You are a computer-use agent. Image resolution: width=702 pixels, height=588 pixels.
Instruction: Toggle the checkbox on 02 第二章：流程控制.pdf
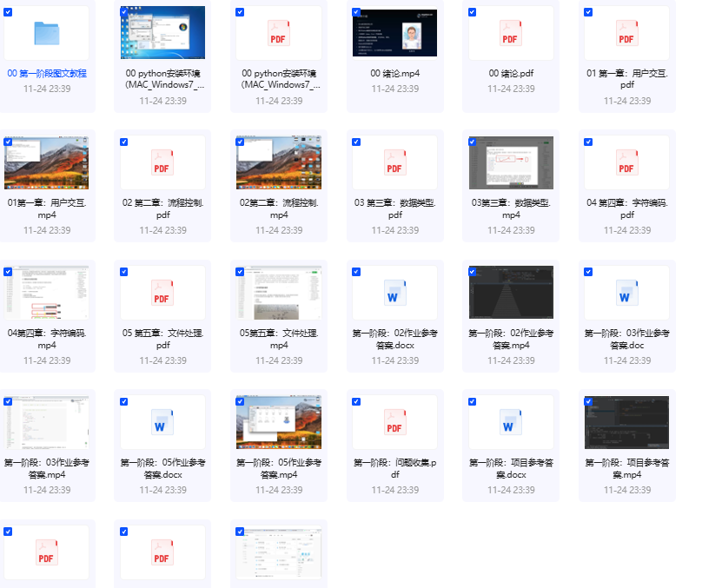coord(124,142)
